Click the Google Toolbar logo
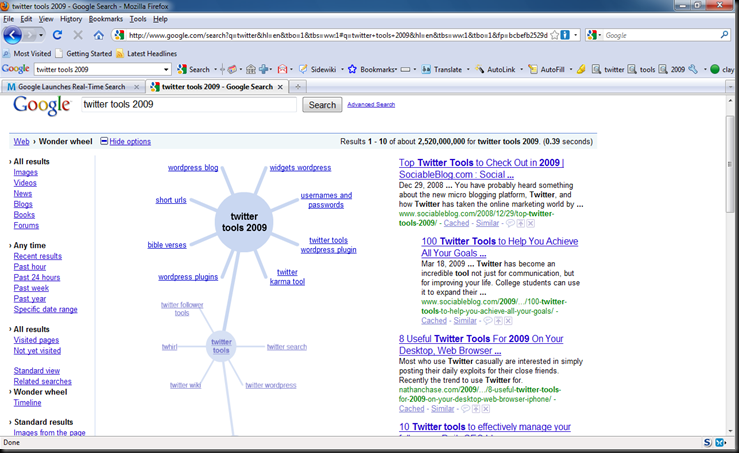Viewport: 739px width, 453px height. click(16, 69)
